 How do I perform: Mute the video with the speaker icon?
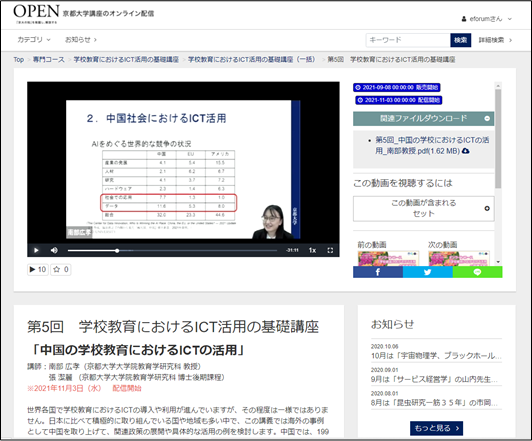click(54, 250)
